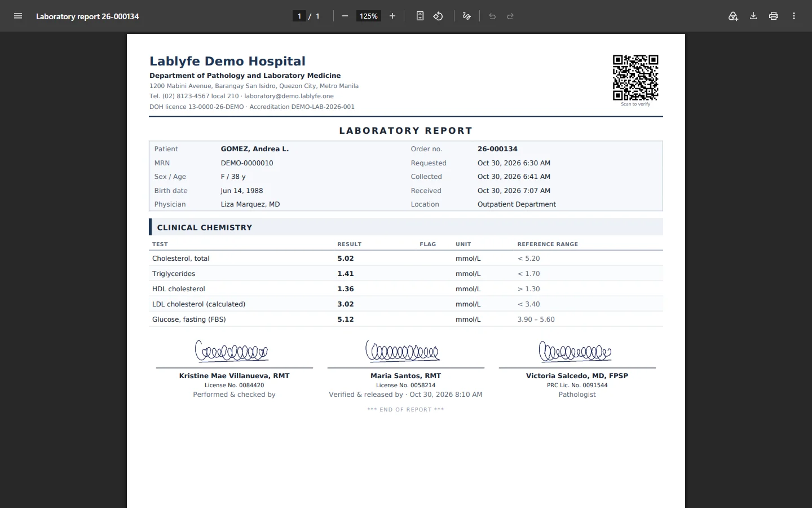Select signatory Maria Santos, RMT
Screen dimensions: 812x508
(406, 376)
